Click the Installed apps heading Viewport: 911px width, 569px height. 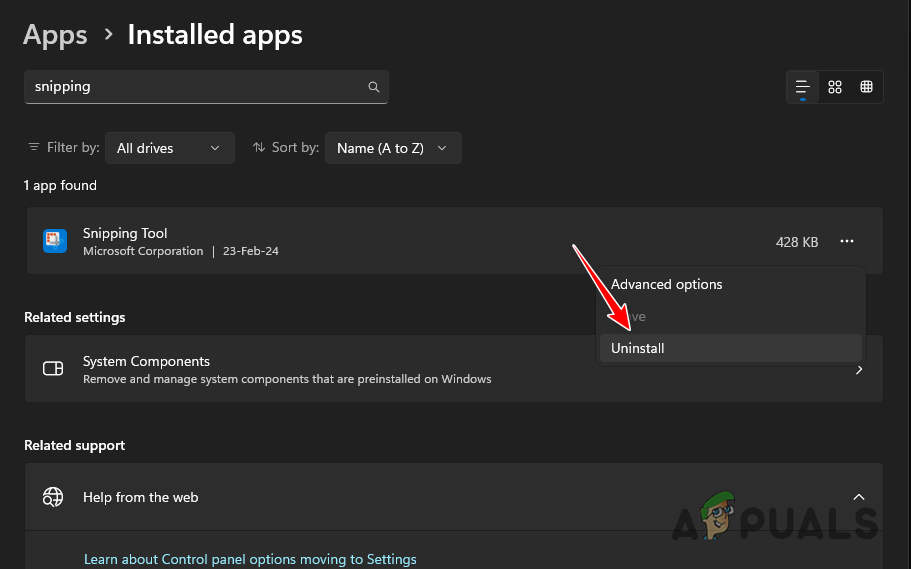pos(215,35)
